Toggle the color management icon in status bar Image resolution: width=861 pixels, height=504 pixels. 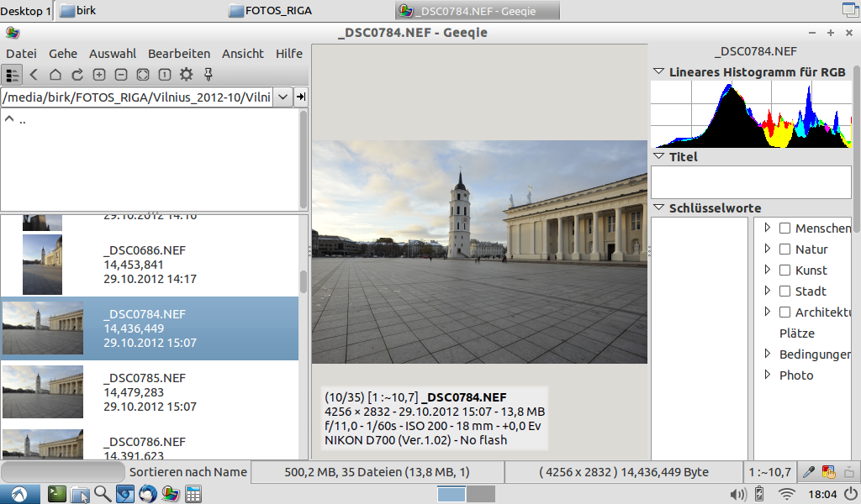tap(828, 472)
